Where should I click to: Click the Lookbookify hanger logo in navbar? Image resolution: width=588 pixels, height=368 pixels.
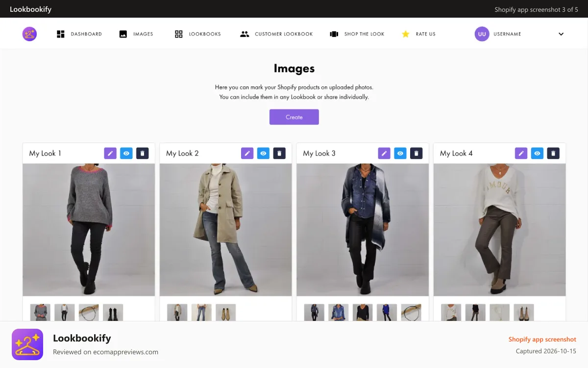29,34
